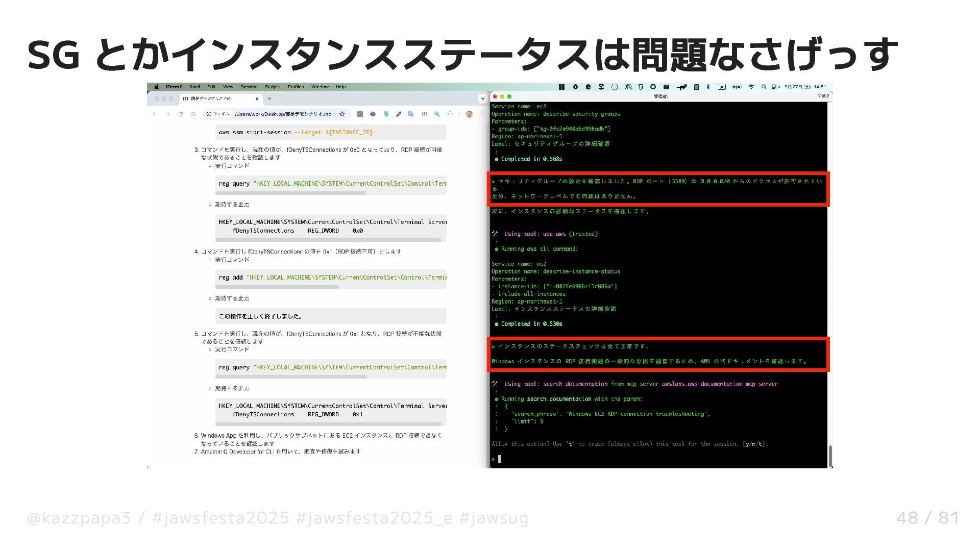Open the Wi-Fi status menu

point(751,87)
